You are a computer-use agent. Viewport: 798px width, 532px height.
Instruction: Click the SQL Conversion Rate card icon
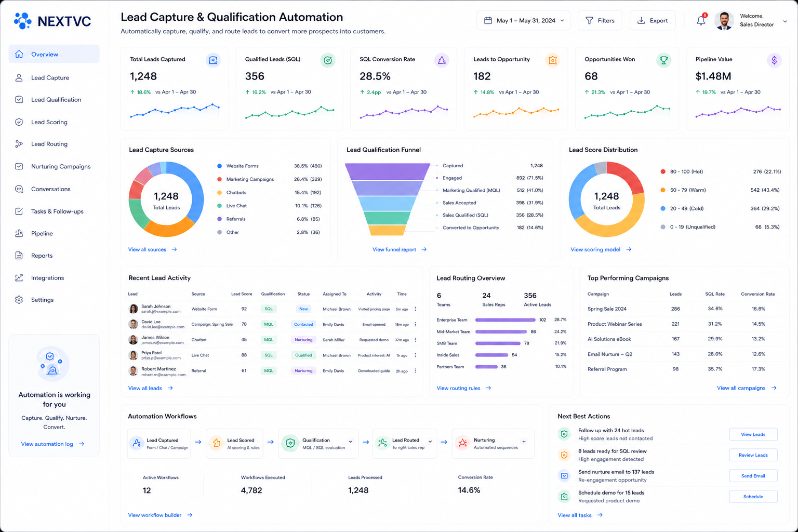(x=442, y=60)
